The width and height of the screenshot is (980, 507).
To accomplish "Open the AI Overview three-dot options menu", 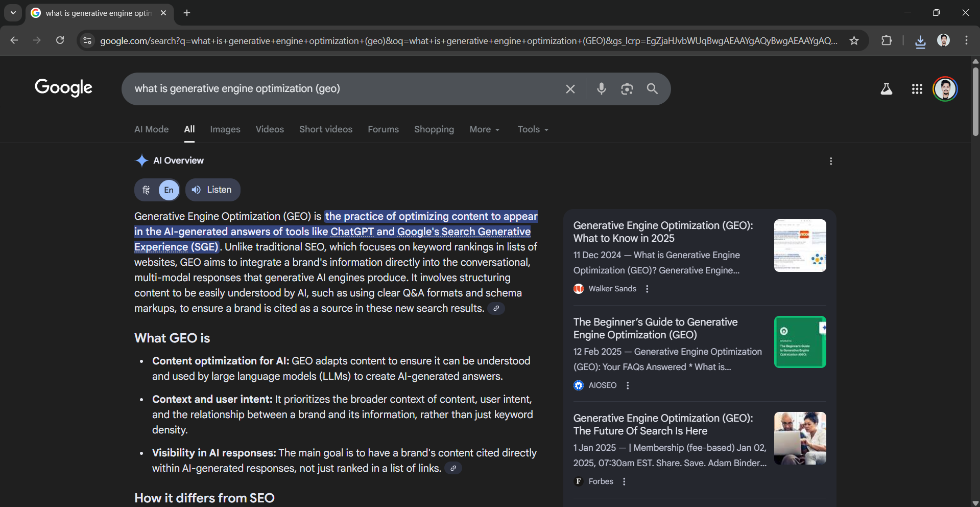I will 831,160.
